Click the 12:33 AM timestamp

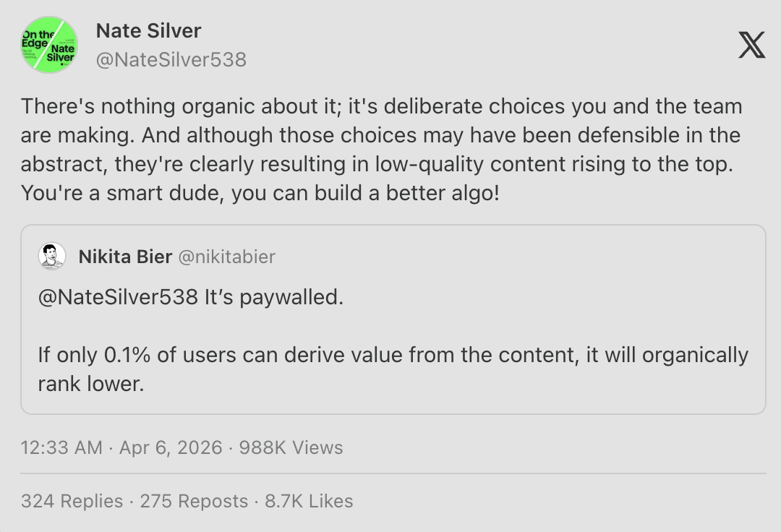coord(61,447)
